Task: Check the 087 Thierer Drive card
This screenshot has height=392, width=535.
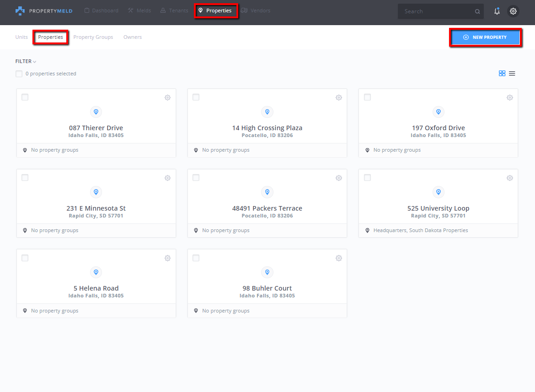Action: [25, 97]
